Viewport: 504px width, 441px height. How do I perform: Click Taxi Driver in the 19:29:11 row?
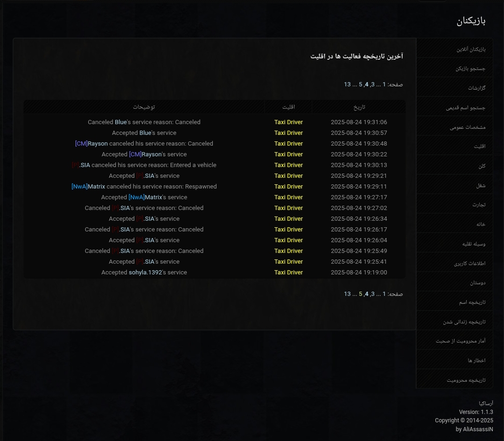[288, 186]
